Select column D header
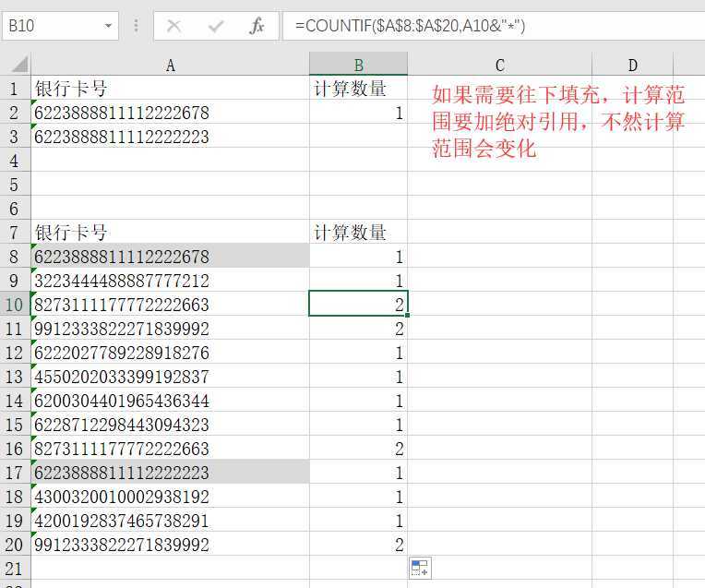The height and width of the screenshot is (588, 705). (632, 65)
